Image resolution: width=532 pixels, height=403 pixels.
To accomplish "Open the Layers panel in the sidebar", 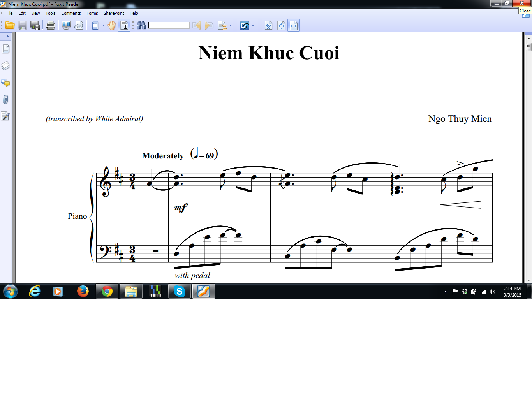I will pyautogui.click(x=5, y=66).
